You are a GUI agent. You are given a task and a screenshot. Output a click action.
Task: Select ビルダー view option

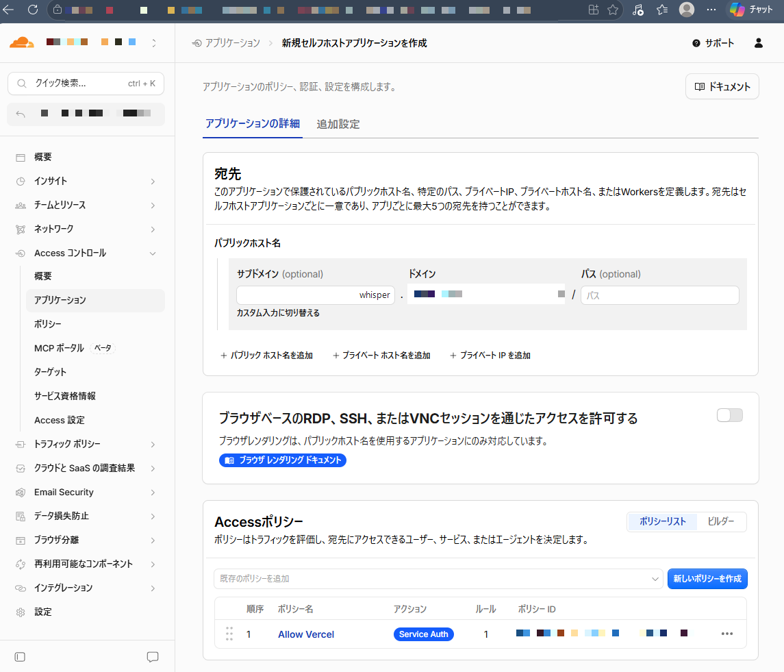tap(720, 521)
